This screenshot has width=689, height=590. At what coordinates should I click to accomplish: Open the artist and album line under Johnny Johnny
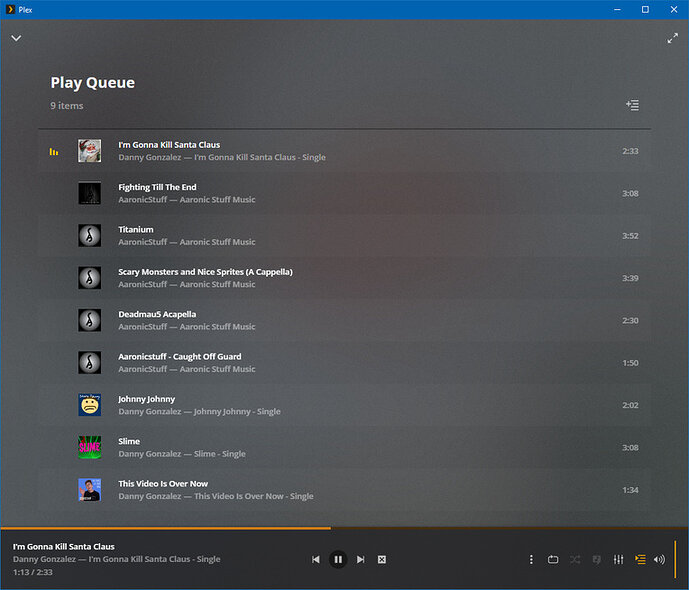coord(199,412)
